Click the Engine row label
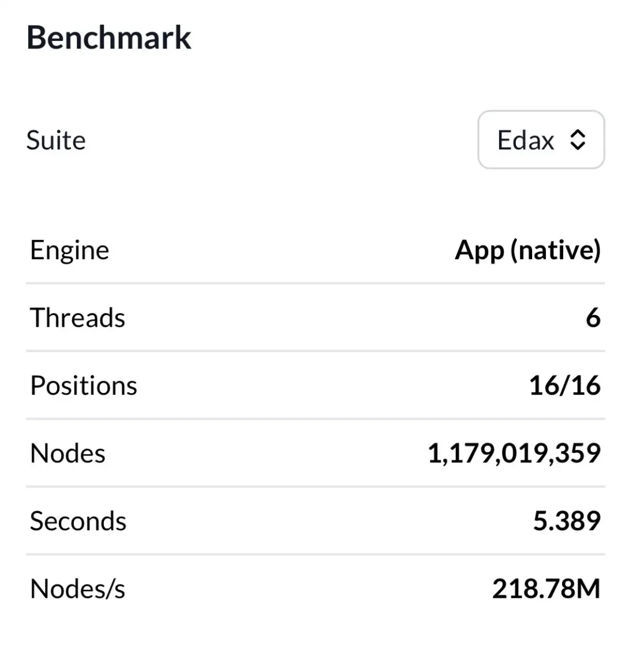This screenshot has width=644, height=648. tap(69, 251)
